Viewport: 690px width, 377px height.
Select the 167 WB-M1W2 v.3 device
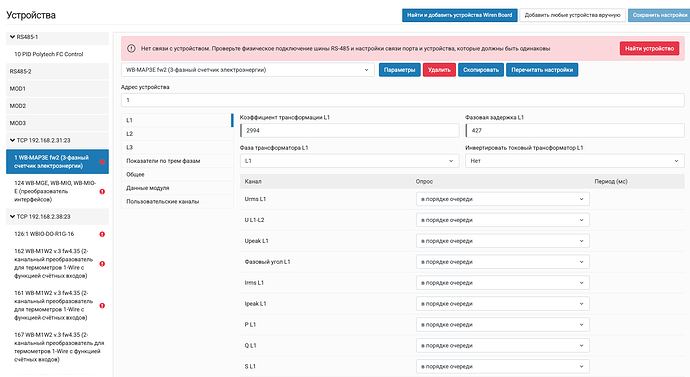click(57, 347)
